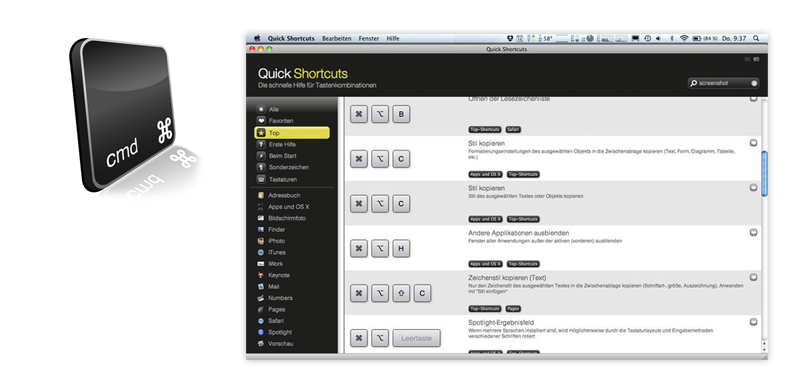This screenshot has width=800, height=390.
Task: Toggle favorite for 'Stil des ausgewählten Textes' row
Action: tap(754, 187)
